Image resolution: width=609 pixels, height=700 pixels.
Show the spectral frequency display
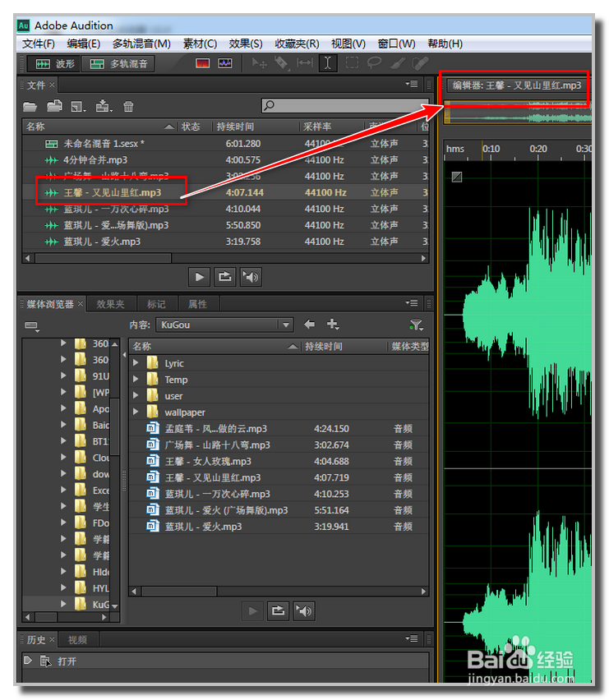(202, 63)
